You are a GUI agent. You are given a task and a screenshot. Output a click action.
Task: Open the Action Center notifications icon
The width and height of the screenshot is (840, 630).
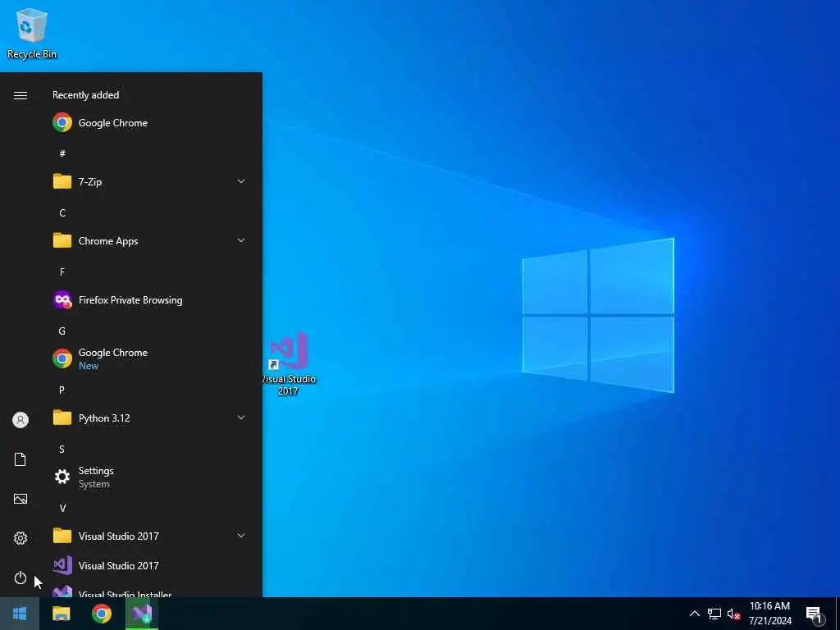[x=815, y=614]
